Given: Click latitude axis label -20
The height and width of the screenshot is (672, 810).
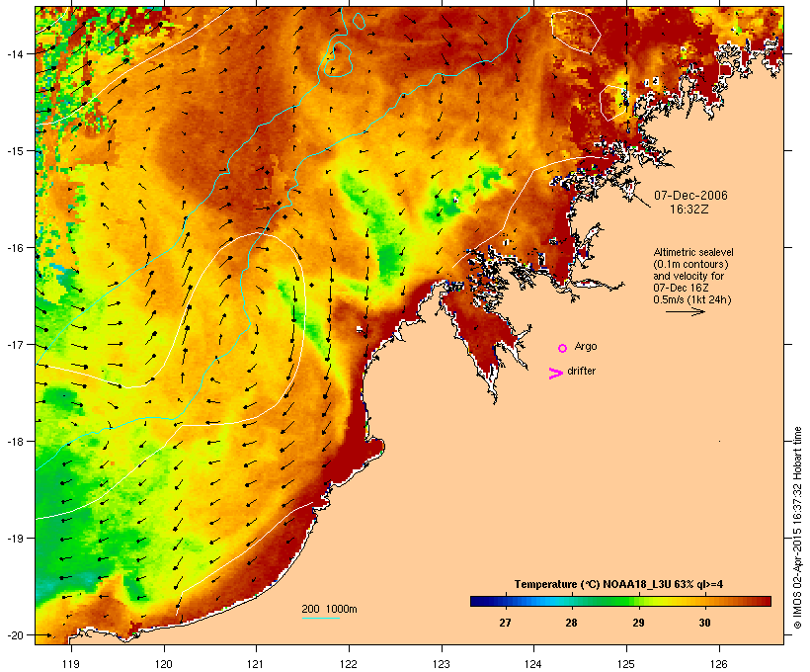Looking at the screenshot, I should point(14,634).
